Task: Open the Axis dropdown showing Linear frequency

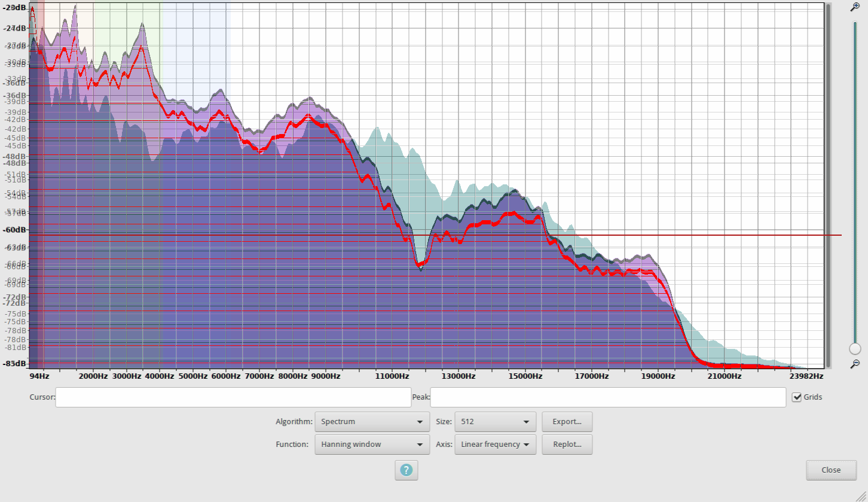Action: [x=495, y=445]
